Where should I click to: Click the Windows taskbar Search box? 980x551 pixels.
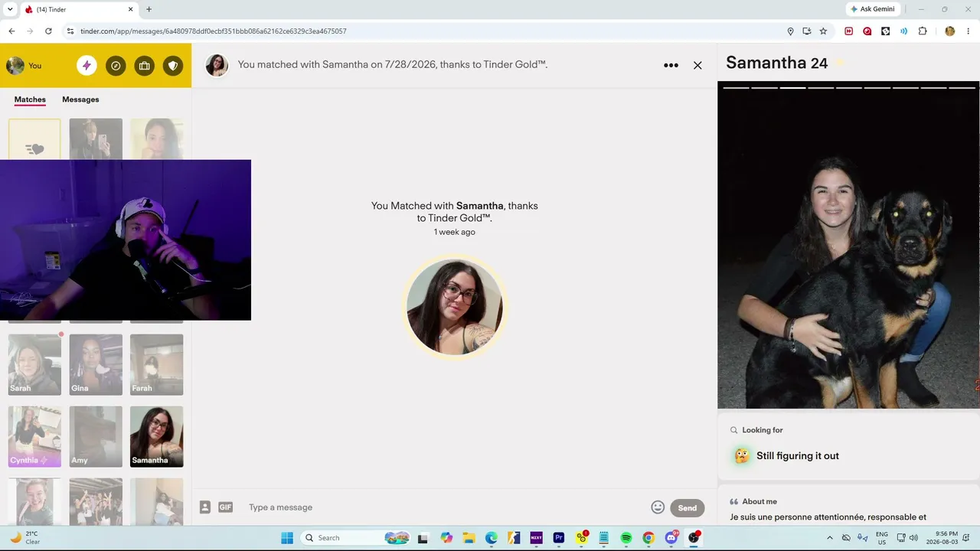pyautogui.click(x=357, y=538)
